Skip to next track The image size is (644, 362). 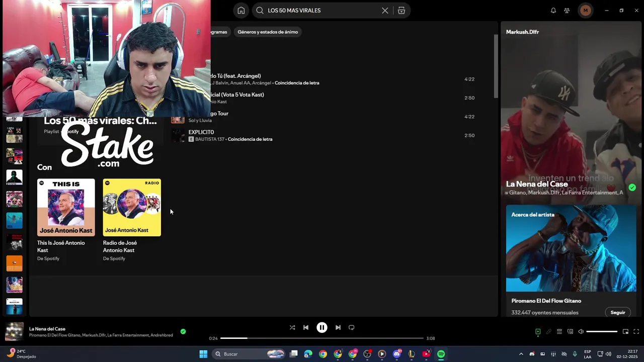pos(338,327)
